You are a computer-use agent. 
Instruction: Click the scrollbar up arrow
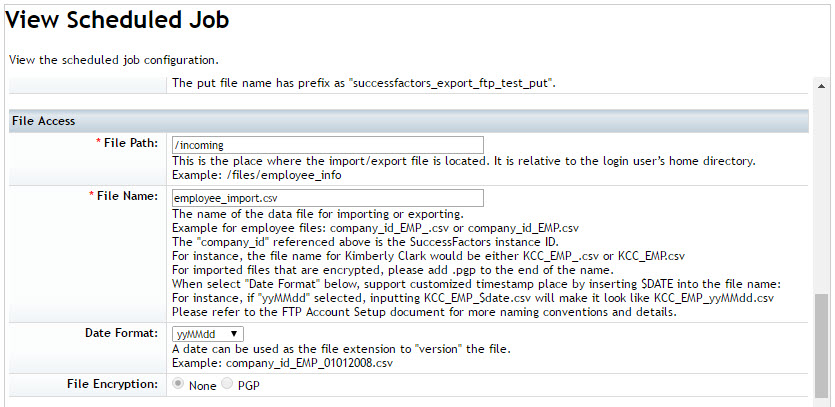pos(821,86)
